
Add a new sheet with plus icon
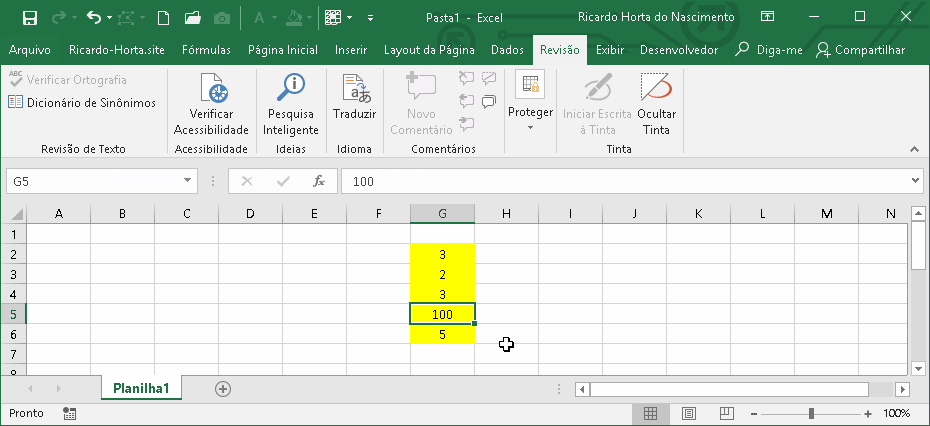point(223,389)
